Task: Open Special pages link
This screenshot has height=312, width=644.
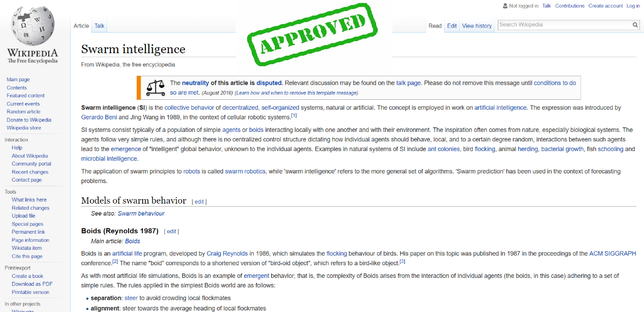Action: [x=28, y=224]
